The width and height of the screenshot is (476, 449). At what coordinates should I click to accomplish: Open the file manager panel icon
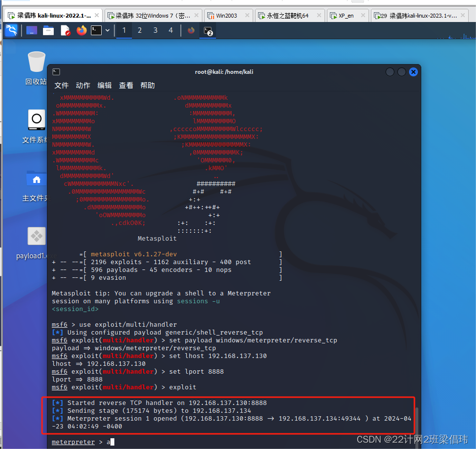[48, 30]
